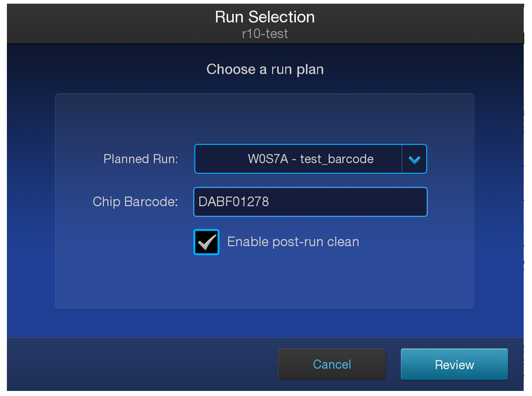The height and width of the screenshot is (396, 532).
Task: Click the "Enable post-run clean" label
Action: (x=293, y=242)
